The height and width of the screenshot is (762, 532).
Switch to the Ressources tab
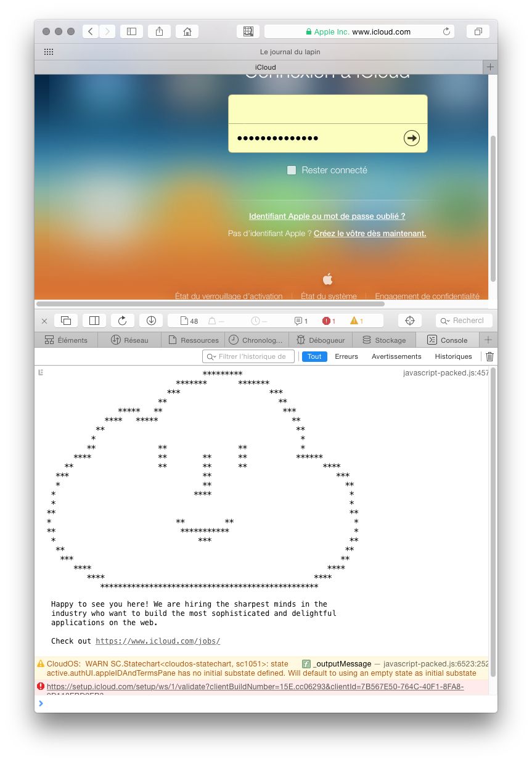click(x=194, y=340)
